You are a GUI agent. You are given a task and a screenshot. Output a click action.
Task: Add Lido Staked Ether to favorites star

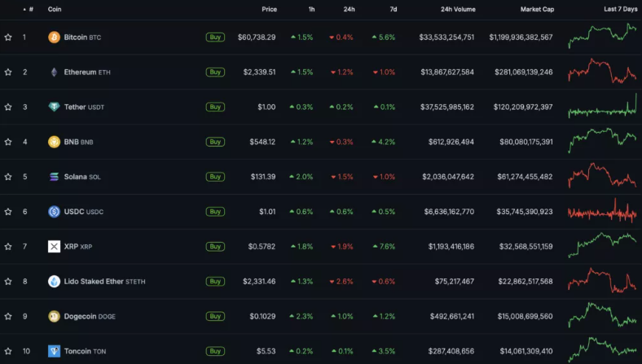coord(8,281)
